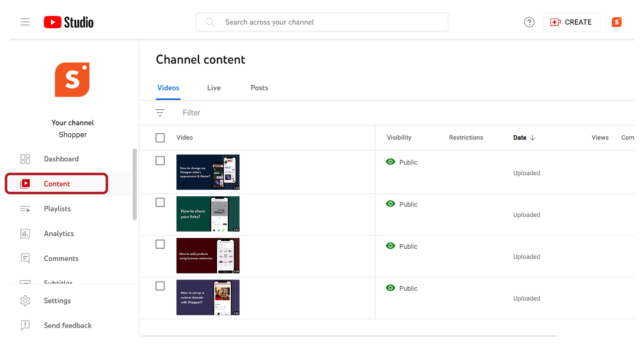Viewport: 644px width, 344px height.
Task: Click the Channel content heading
Action: click(x=201, y=60)
